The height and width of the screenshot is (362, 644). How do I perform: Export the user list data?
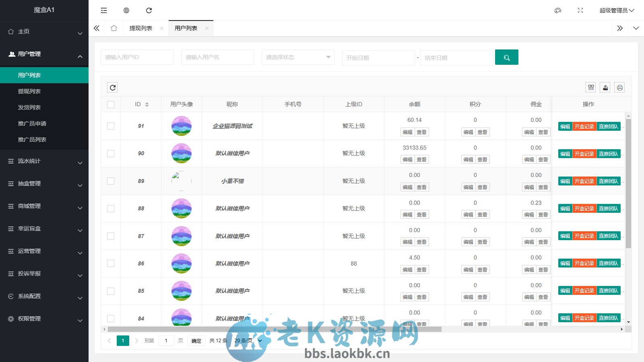tap(605, 87)
